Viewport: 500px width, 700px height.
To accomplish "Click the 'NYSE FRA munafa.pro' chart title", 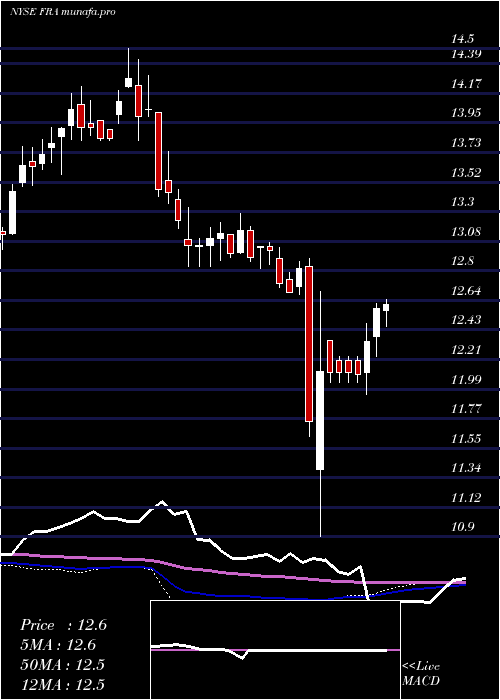I will [62, 12].
